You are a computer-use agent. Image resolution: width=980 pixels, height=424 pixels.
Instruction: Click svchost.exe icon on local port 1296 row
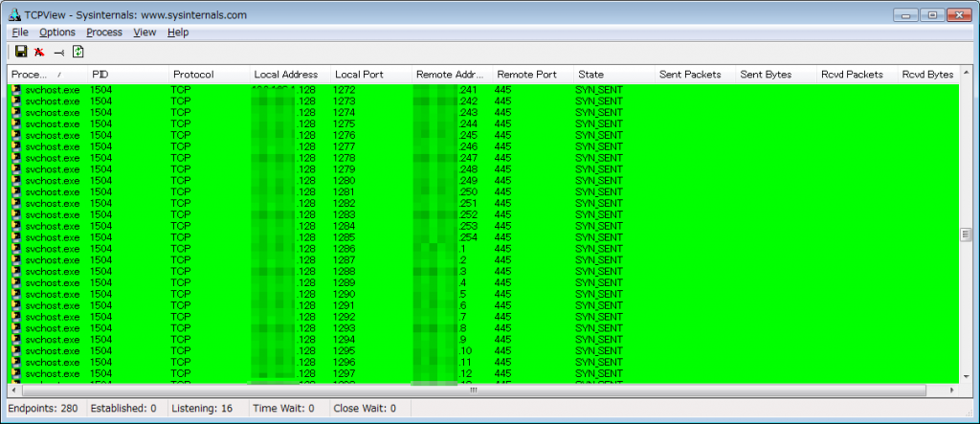coord(16,363)
